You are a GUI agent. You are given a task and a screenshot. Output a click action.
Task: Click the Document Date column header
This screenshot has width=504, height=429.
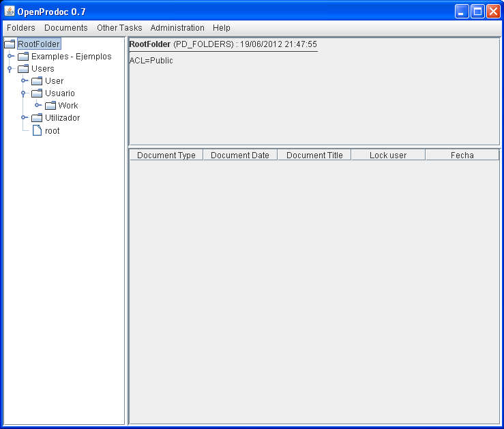(240, 156)
